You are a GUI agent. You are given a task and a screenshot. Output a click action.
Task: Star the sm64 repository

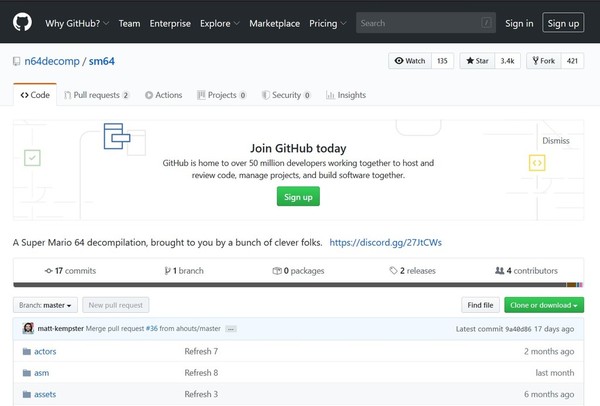(476, 61)
